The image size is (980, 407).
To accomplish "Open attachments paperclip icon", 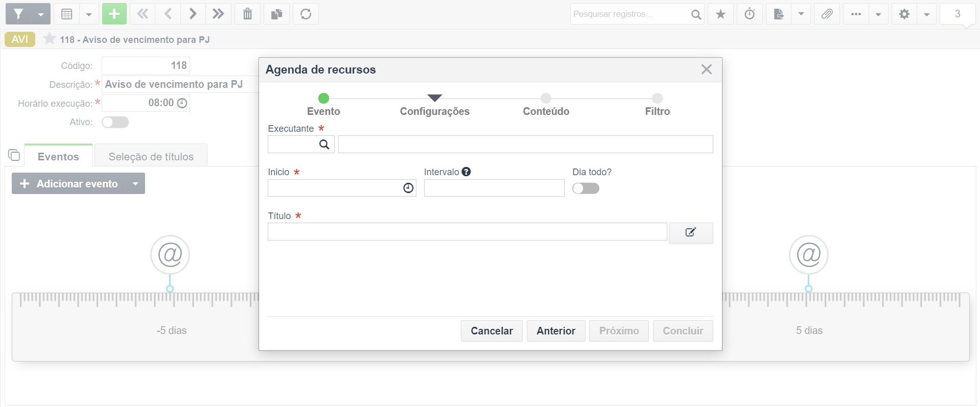I will coord(827,14).
